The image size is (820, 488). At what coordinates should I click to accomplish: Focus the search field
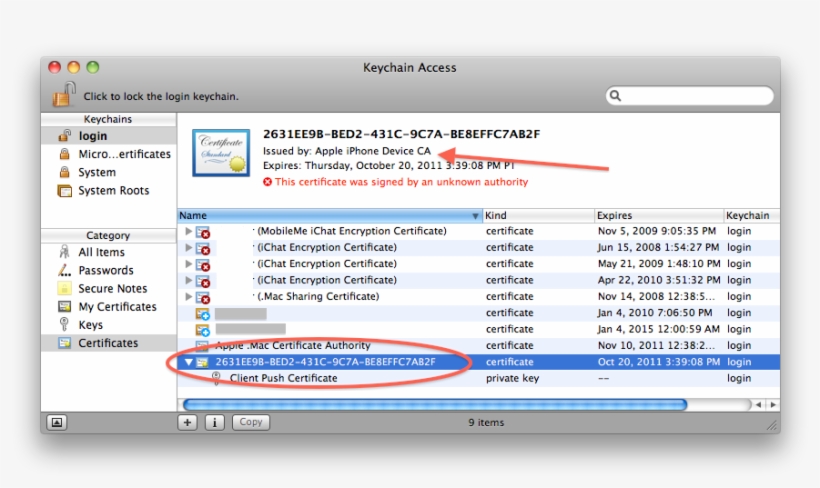(x=689, y=96)
